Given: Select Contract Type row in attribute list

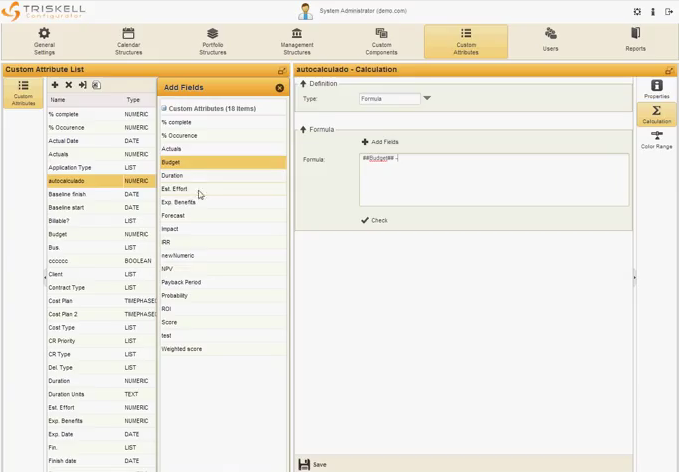Looking at the screenshot, I should [x=101, y=288].
